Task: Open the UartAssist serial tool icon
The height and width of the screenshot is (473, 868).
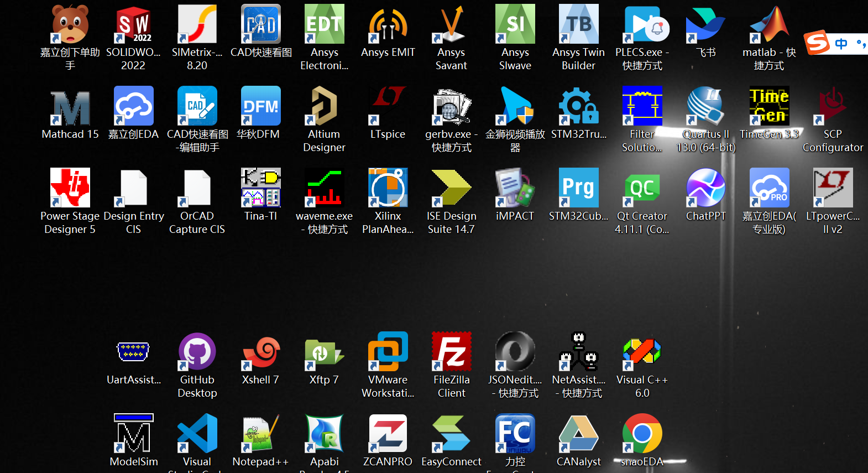Action: click(133, 352)
